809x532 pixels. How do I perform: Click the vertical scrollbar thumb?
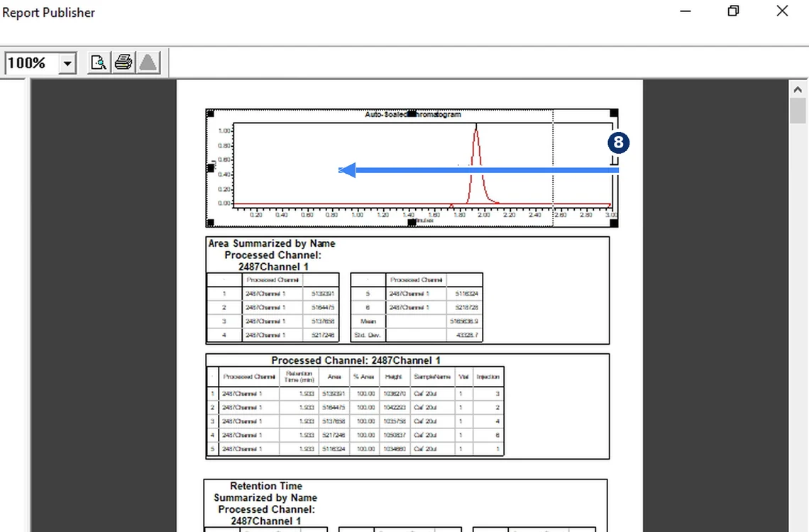click(798, 111)
